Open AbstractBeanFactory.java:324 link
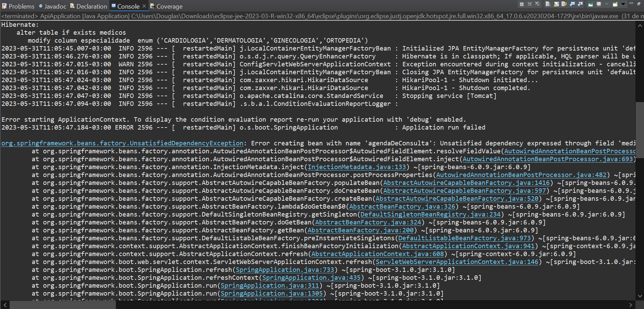The width and height of the screenshot is (644, 309). pyautogui.click(x=368, y=222)
